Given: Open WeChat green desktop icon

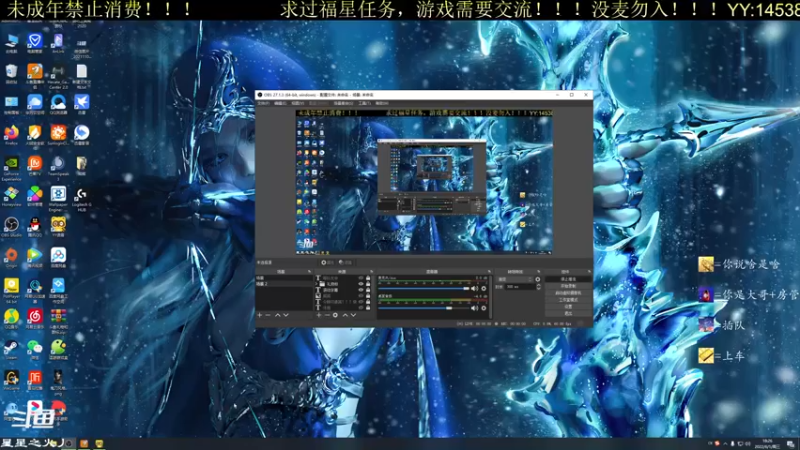Looking at the screenshot, I should 35,349.
